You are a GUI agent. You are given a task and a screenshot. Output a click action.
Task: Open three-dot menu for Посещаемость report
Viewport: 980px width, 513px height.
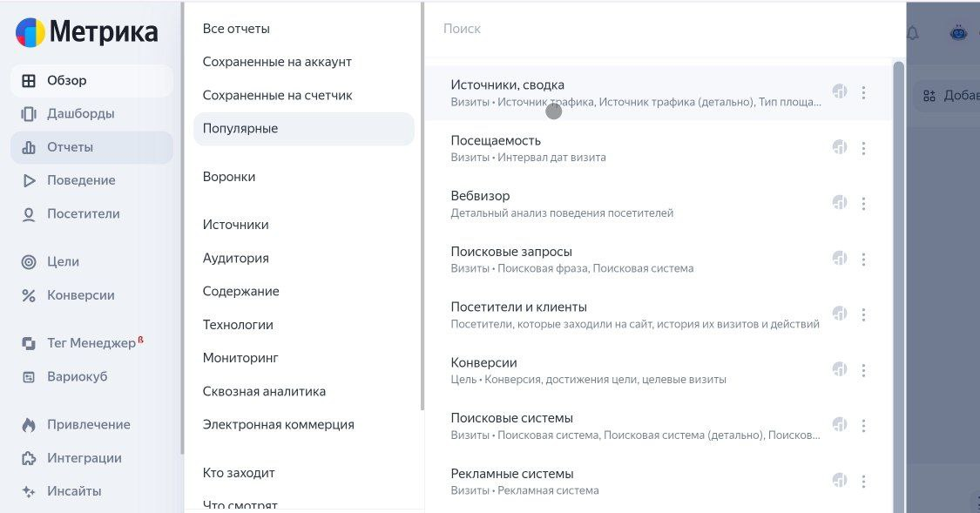[x=863, y=148]
